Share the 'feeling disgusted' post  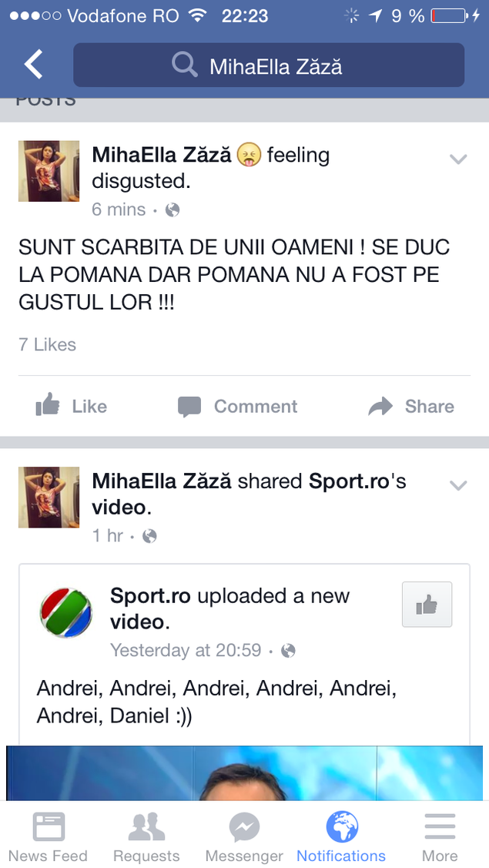tap(411, 407)
